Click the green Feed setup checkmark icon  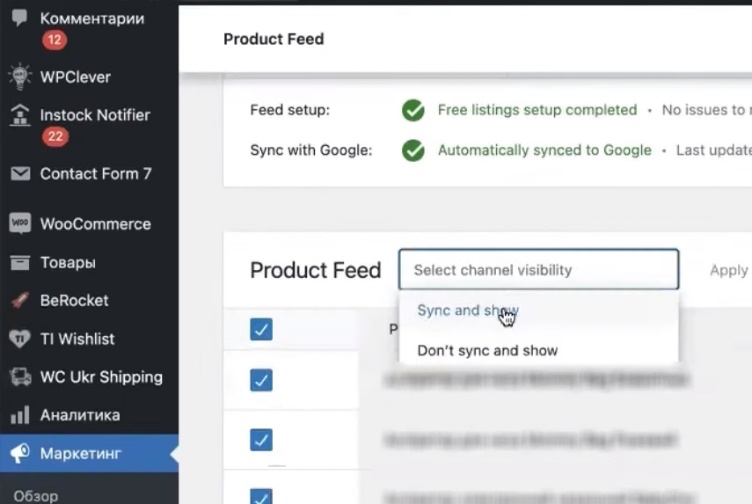coord(413,110)
